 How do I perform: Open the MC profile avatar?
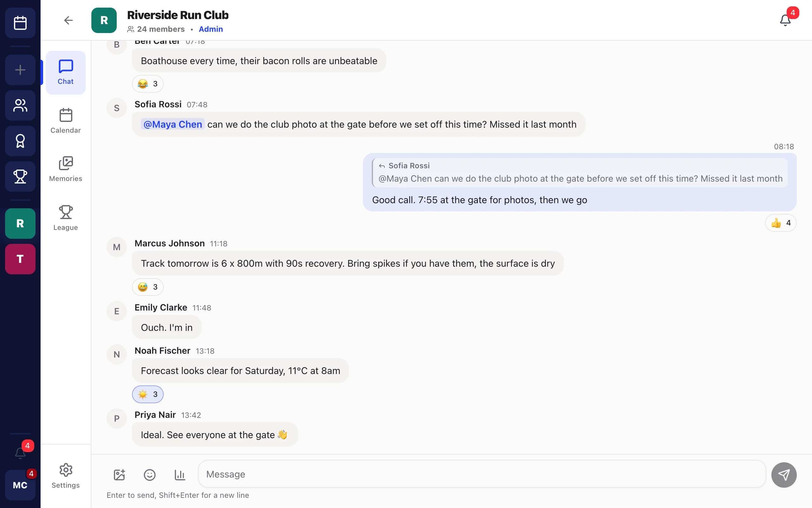click(x=20, y=485)
